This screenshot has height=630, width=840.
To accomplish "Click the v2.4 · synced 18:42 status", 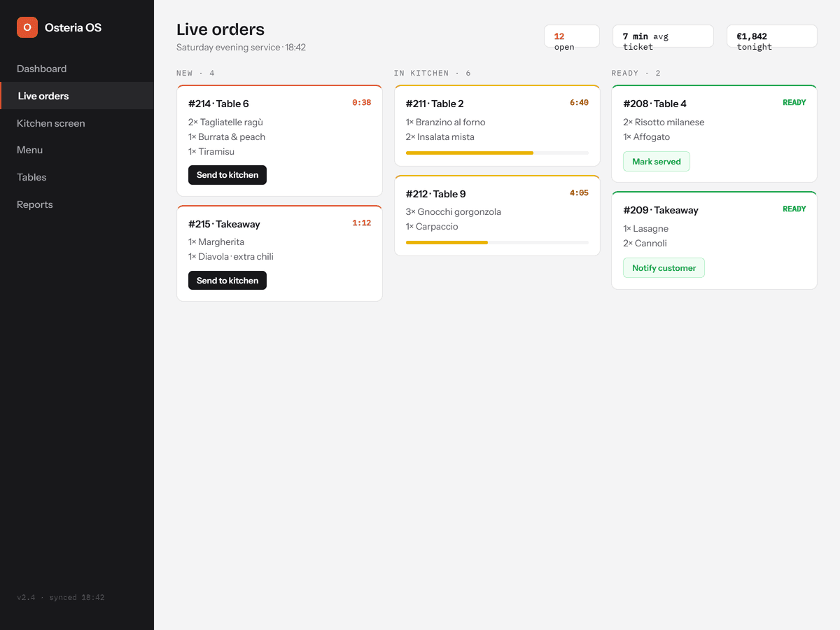I will pos(61,598).
